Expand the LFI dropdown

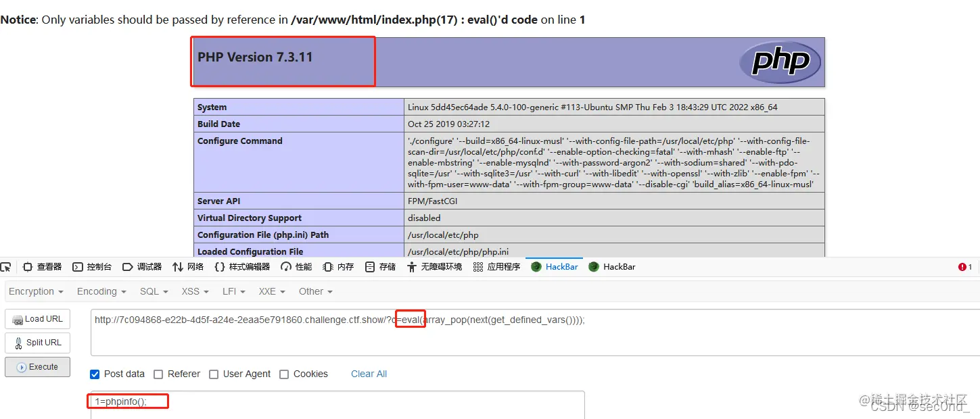(234, 291)
